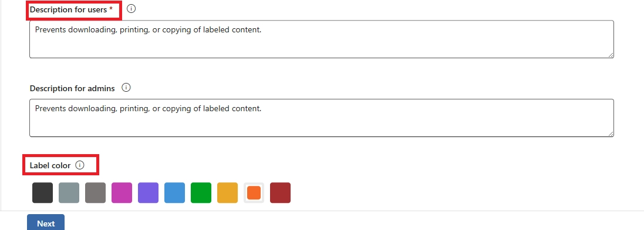644x230 pixels.
Task: Select the charcoal black label color
Action: [x=43, y=192]
